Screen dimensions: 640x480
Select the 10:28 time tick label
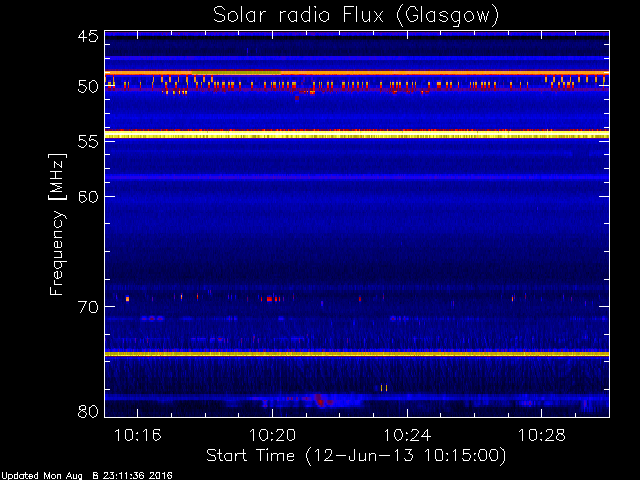click(x=542, y=435)
